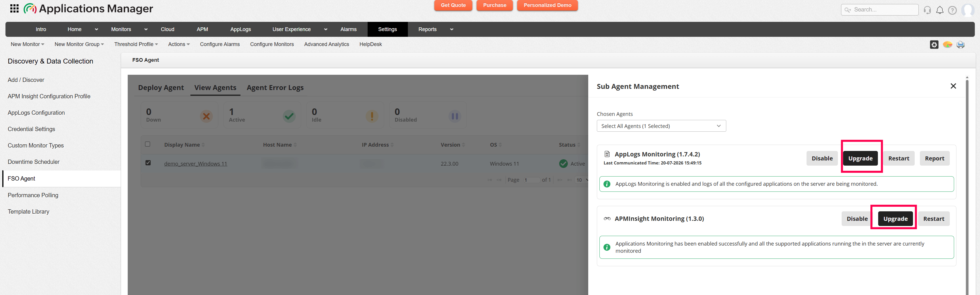
Task: Sort by Status column arrows
Action: (x=579, y=145)
